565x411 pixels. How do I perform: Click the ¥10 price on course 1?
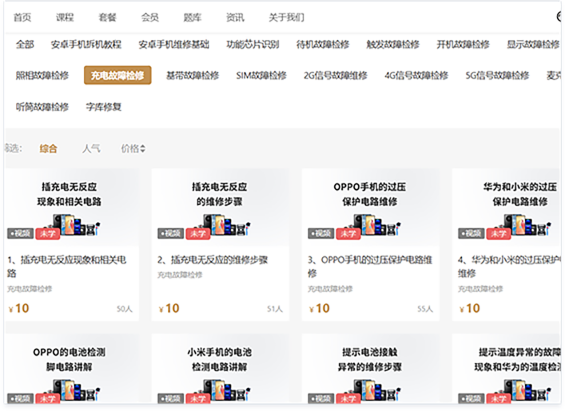(x=19, y=308)
